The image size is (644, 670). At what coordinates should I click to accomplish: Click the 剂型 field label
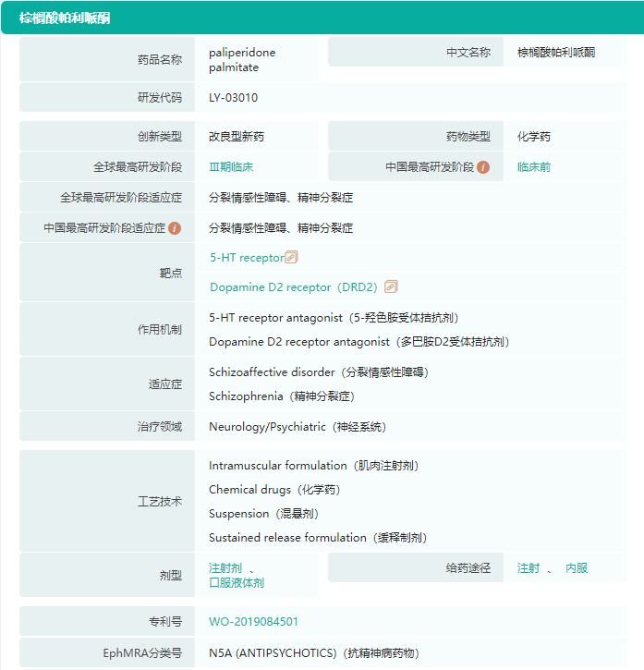pyautogui.click(x=171, y=576)
